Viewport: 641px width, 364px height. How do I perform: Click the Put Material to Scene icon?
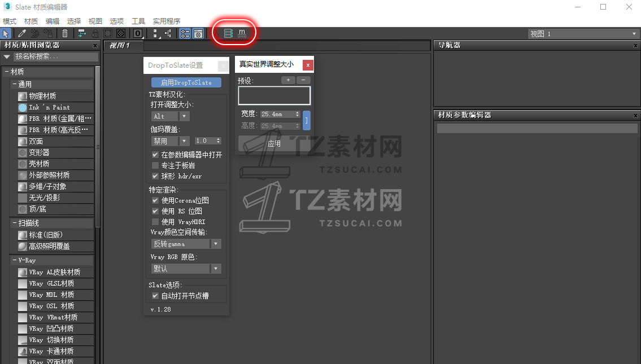coord(35,33)
